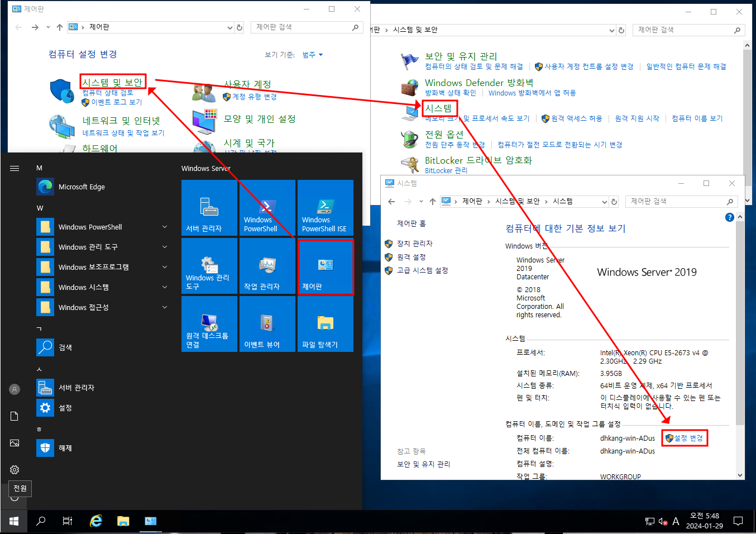The height and width of the screenshot is (534, 756).
Task: Launch the 작업 관리자 tile
Action: click(267, 266)
